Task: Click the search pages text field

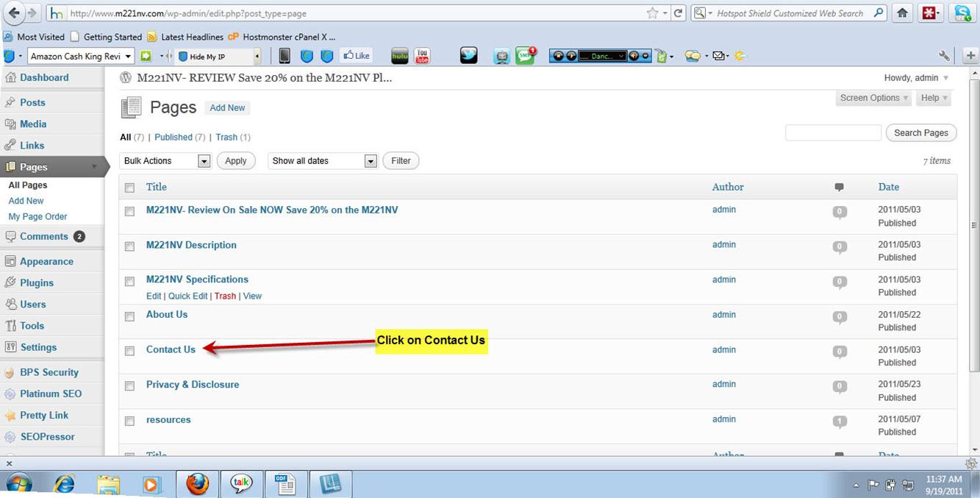Action: (x=833, y=133)
